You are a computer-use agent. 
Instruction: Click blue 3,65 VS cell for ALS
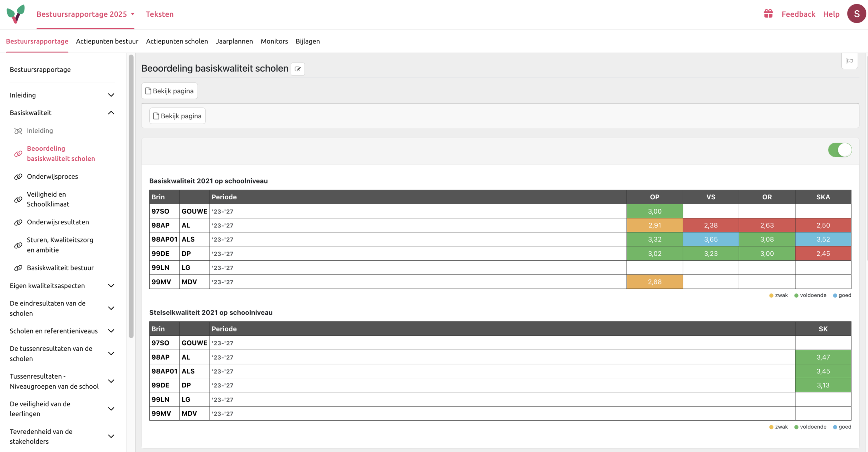[711, 239]
